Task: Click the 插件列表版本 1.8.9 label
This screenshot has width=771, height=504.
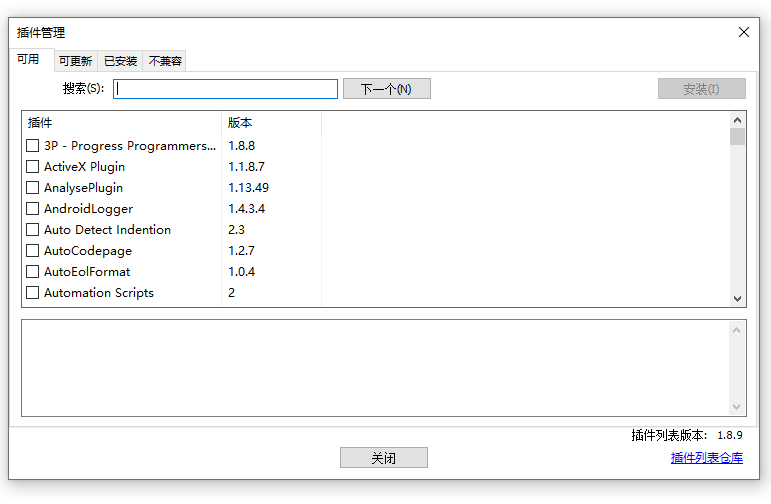Action: (687, 435)
